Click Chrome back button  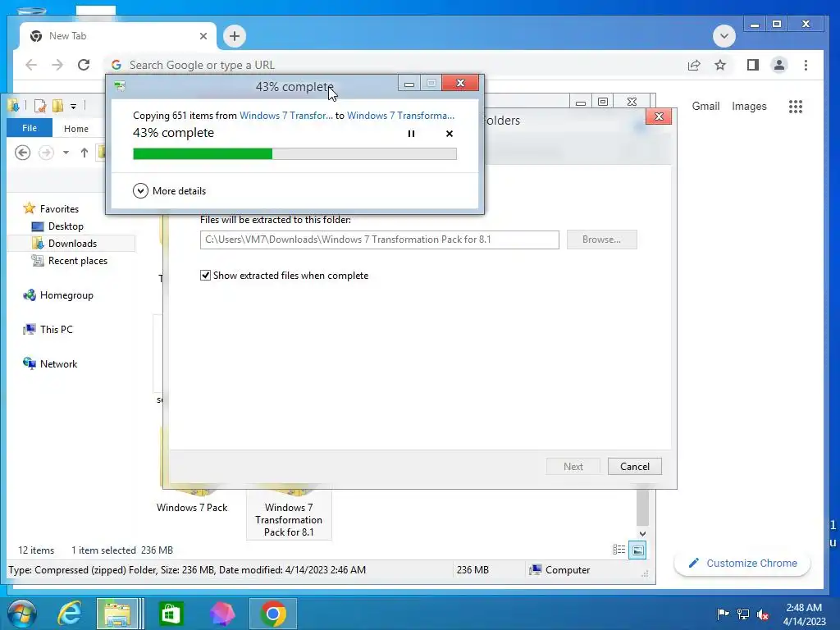click(31, 65)
